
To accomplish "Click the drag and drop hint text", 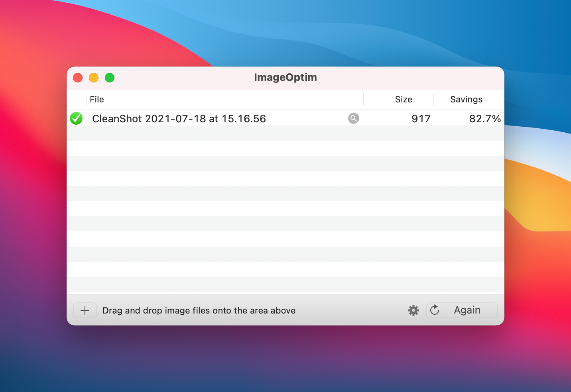I will pos(199,310).
